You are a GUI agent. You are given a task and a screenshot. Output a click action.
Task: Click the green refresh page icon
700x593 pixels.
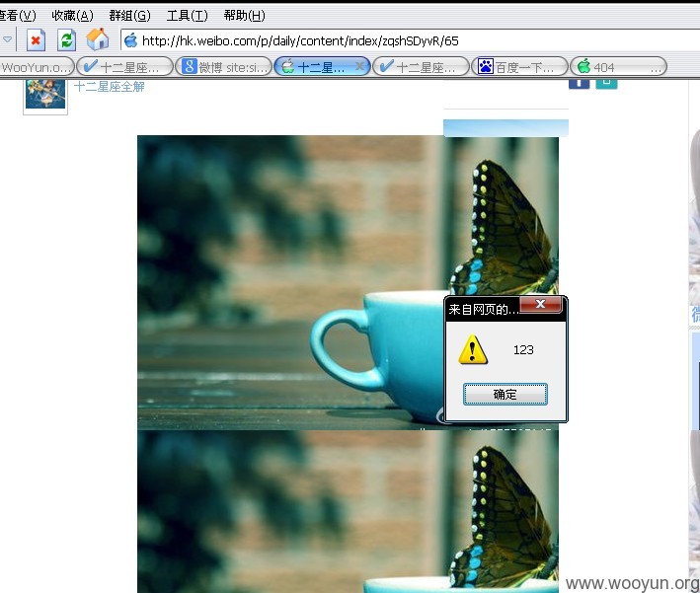tap(66, 40)
